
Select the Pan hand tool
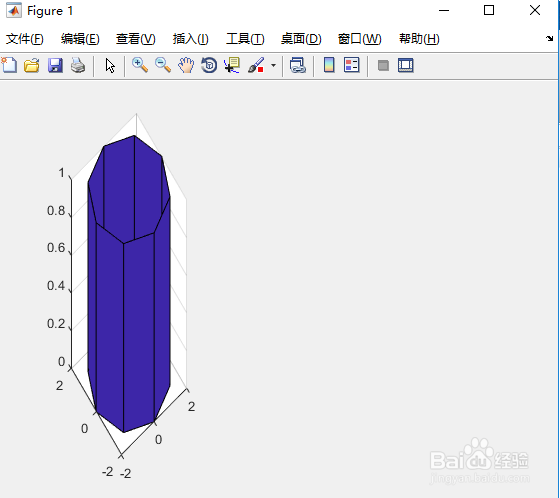pyautogui.click(x=186, y=66)
